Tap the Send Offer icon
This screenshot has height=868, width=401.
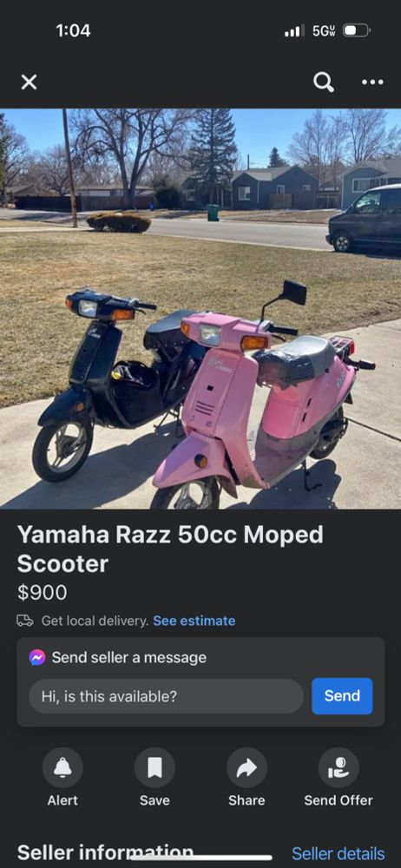point(339,768)
